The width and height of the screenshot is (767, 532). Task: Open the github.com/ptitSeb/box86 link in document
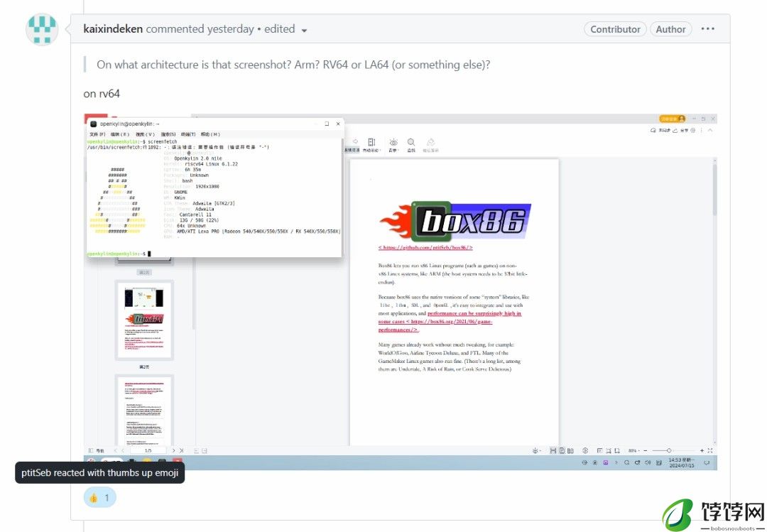click(x=425, y=248)
